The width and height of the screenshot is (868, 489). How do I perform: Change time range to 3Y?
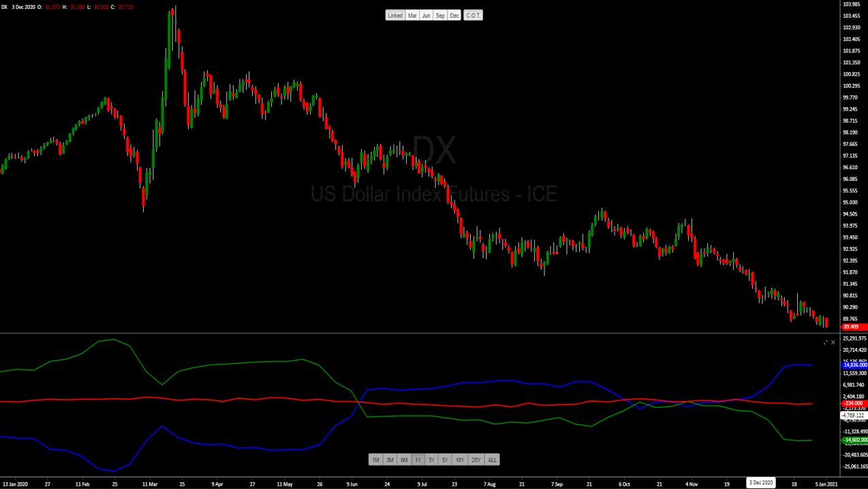coord(431,460)
